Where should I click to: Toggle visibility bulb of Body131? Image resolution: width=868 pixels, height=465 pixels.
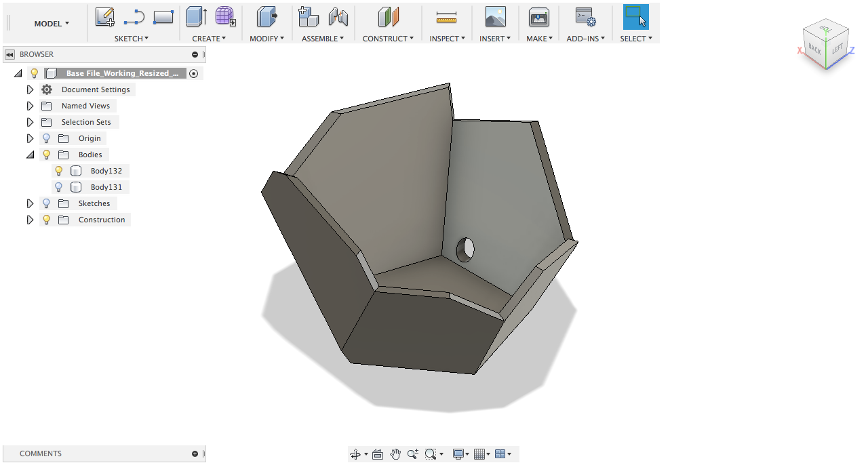[x=59, y=187]
